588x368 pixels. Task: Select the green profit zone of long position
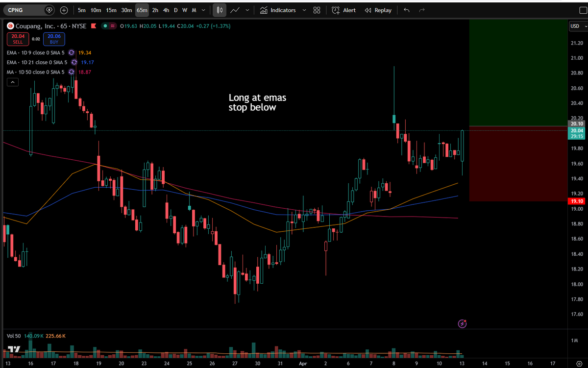[x=518, y=73]
